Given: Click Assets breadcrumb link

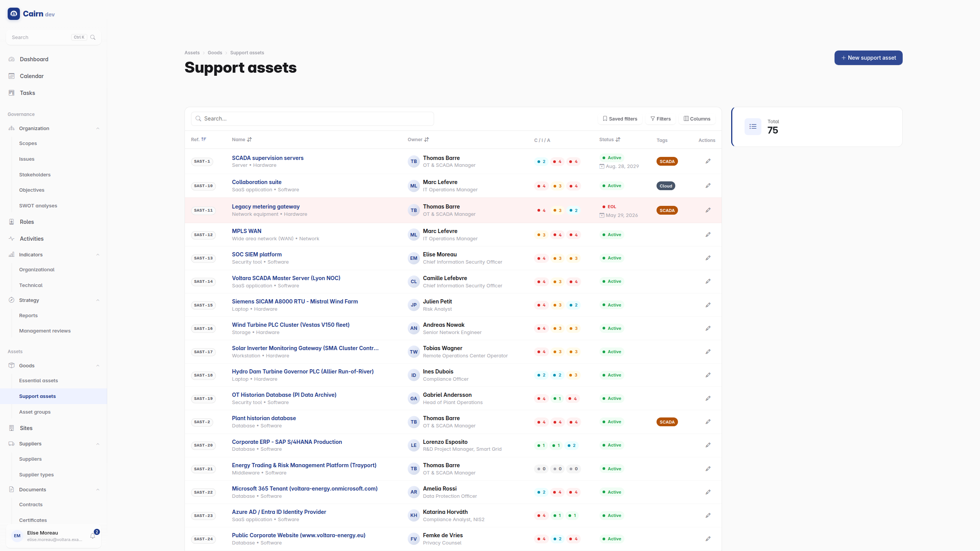Looking at the screenshot, I should [192, 53].
